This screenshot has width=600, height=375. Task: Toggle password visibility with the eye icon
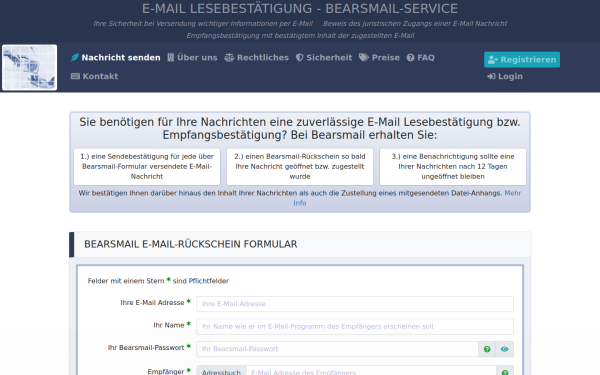505,349
